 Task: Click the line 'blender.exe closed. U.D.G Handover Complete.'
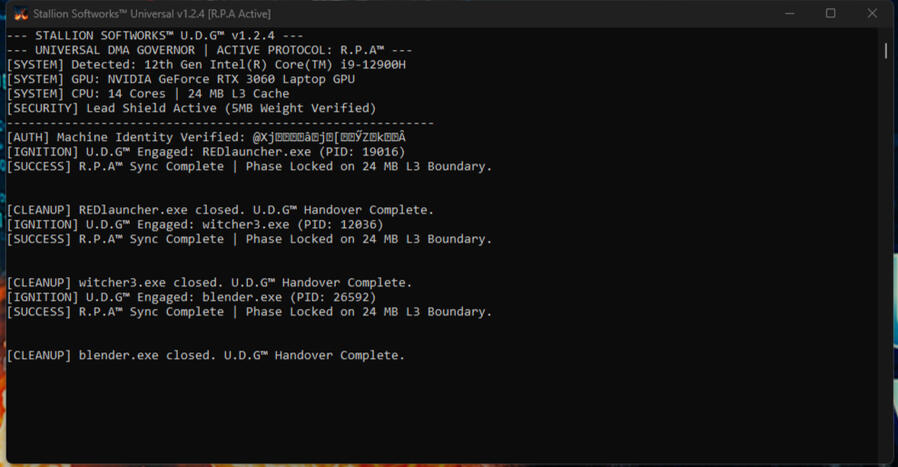click(x=206, y=355)
